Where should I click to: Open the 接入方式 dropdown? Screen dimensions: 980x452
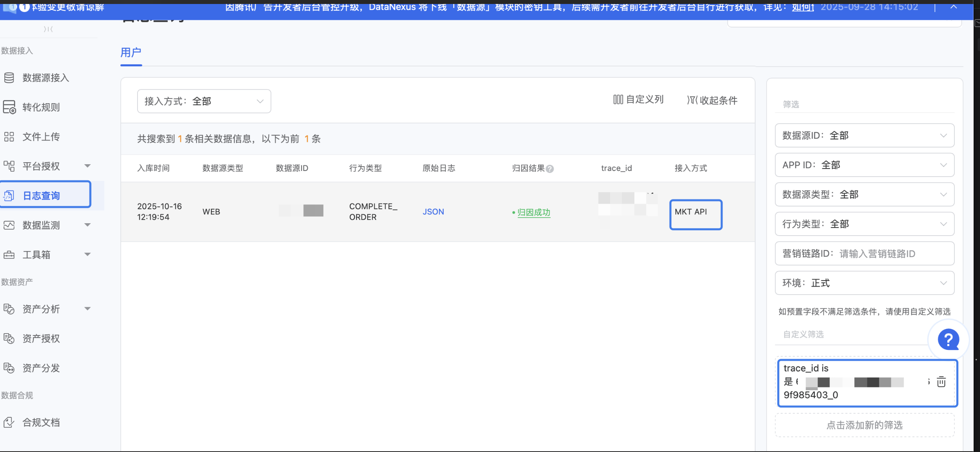(204, 101)
